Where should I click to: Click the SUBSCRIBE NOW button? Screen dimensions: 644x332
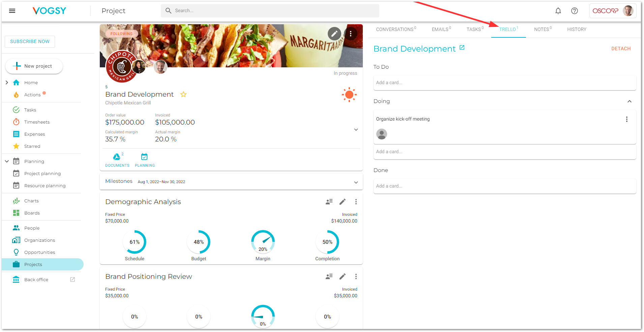click(30, 41)
